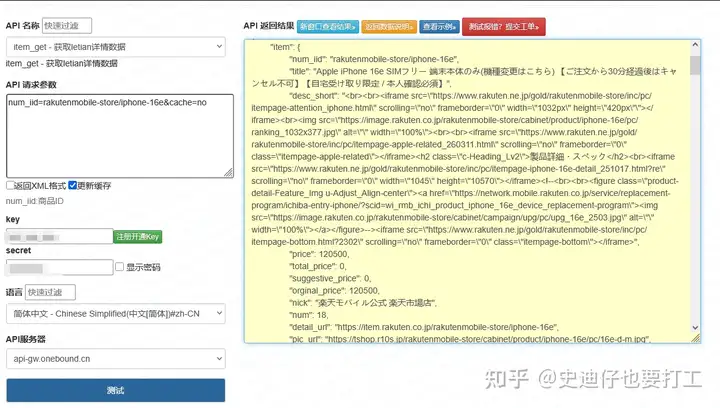Click the "orginal_price": 120500 line

334,291
